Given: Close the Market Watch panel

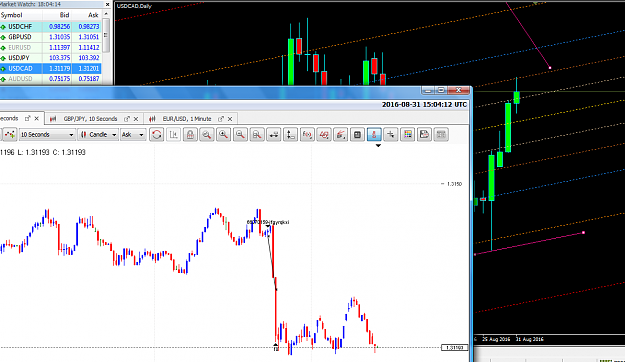Looking at the screenshot, I should tap(107, 4).
